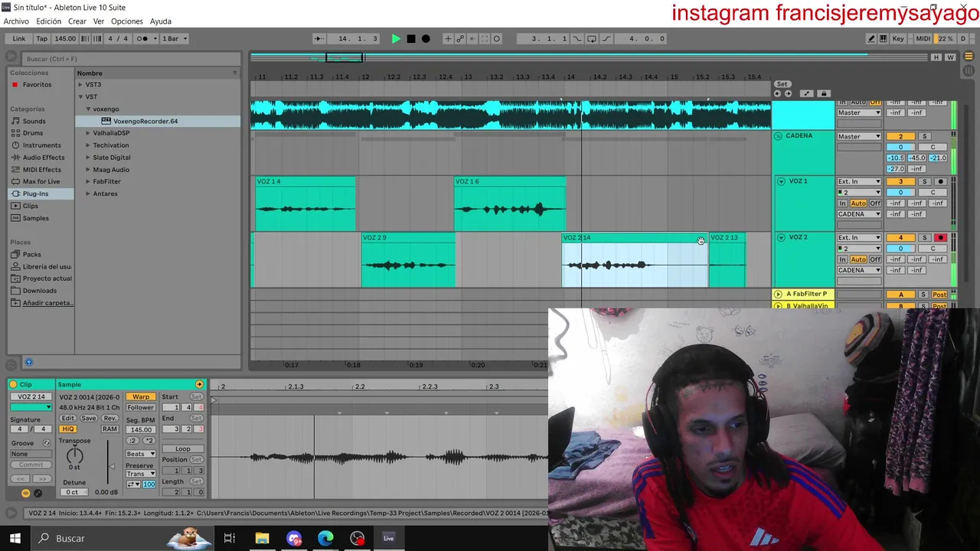This screenshot has width=980, height=551.
Task: Toggle the HiQ button
Action: coord(68,429)
